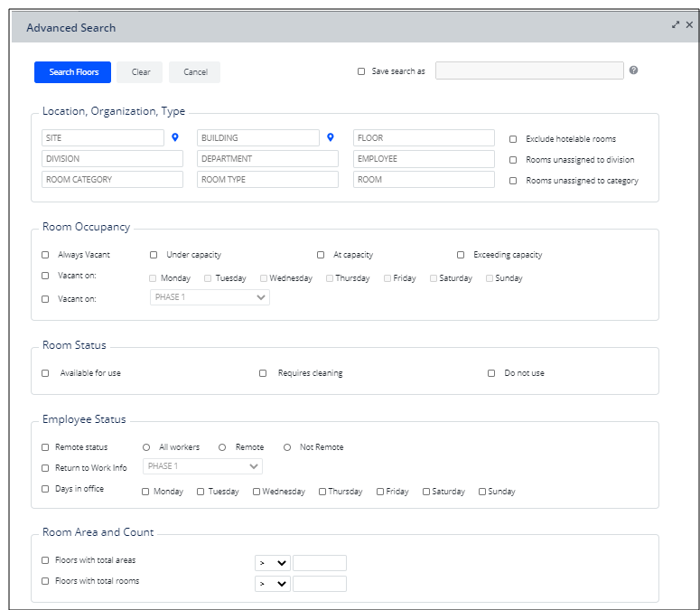Enable Return to Work Info checkbox
The image size is (700, 610).
pyautogui.click(x=45, y=468)
